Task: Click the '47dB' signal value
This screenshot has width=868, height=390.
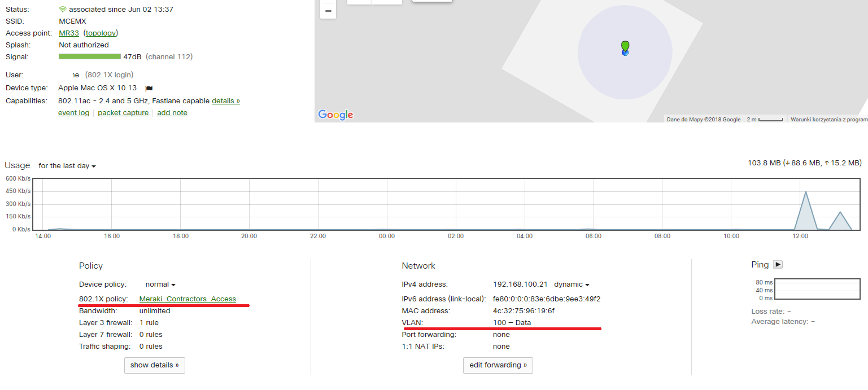Action: pos(132,57)
